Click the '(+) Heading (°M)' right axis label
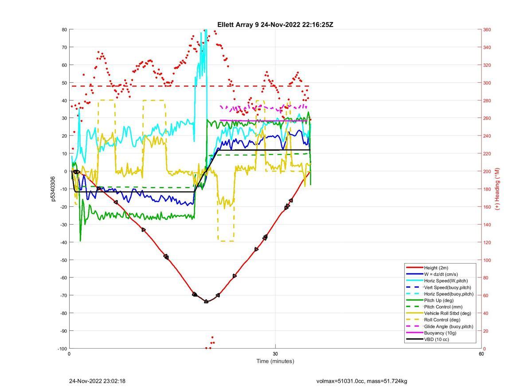Image resolution: width=532 pixels, height=392 pixels. (497, 189)
